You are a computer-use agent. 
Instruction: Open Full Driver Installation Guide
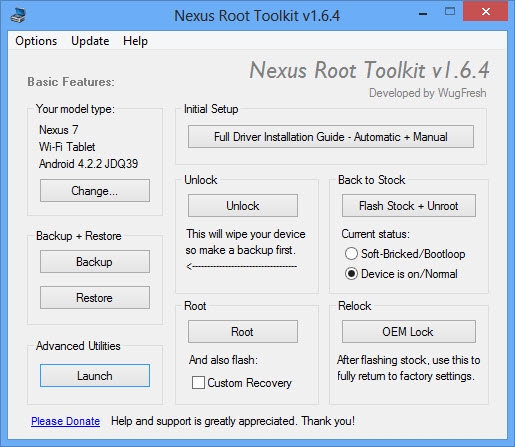[331, 137]
